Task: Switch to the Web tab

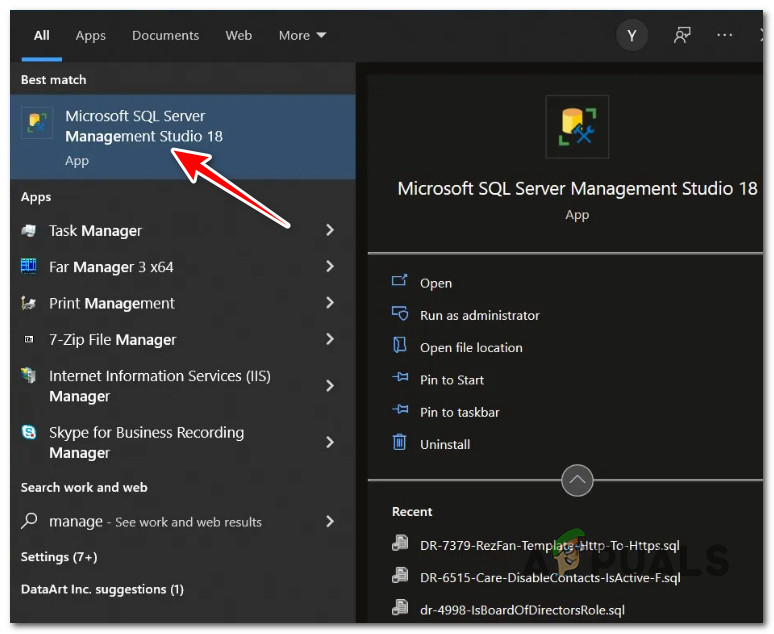Action: (x=238, y=36)
